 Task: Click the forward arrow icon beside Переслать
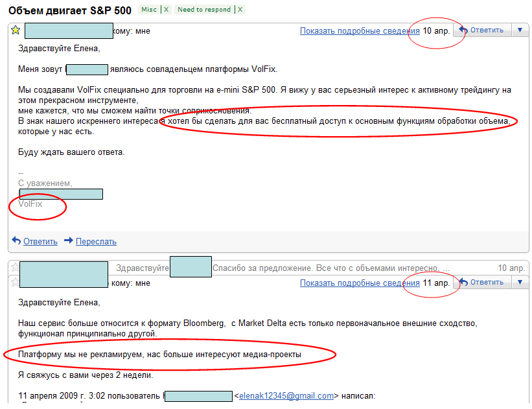click(69, 241)
